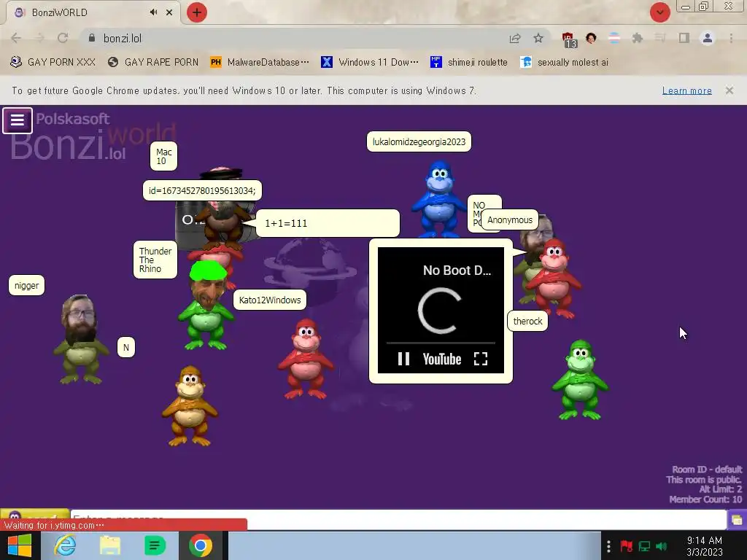Click the Anonymous name tag
This screenshot has height=560, width=747.
pyautogui.click(x=510, y=220)
